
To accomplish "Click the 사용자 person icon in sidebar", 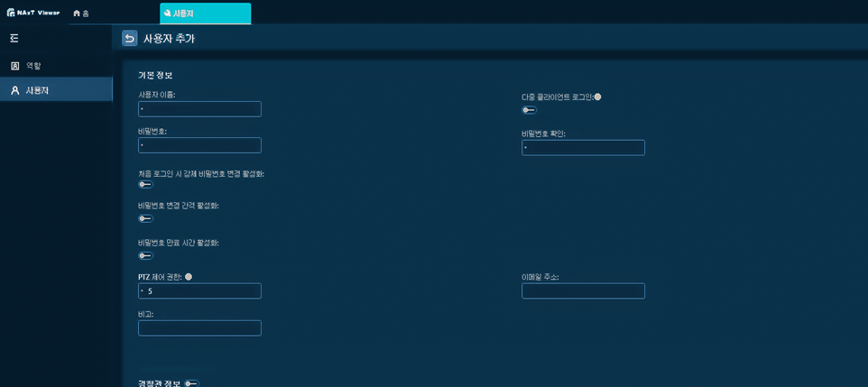I will coord(14,90).
